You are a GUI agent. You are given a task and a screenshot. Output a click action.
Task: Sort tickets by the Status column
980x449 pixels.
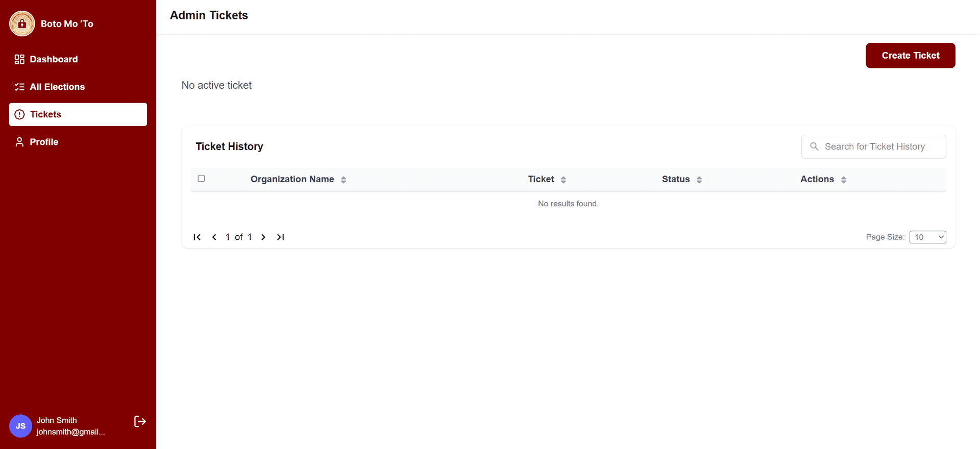tap(699, 180)
